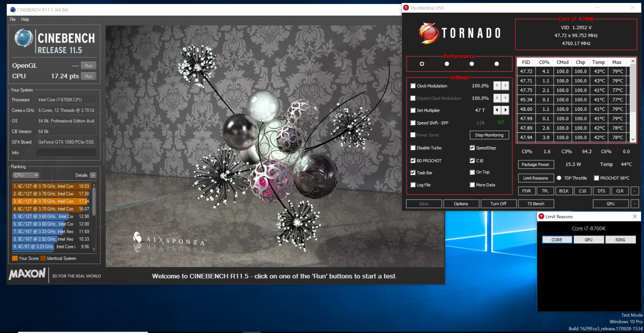Screen dimensions: 644x333
Task: Toggle the SpeedStep checkbox
Action: [x=472, y=148]
